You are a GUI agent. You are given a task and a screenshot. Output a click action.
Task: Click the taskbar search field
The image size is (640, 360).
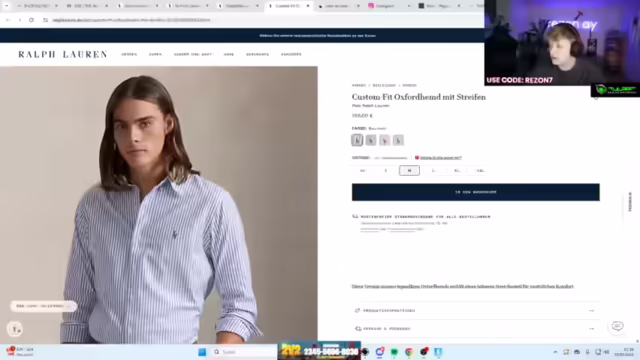point(244,352)
